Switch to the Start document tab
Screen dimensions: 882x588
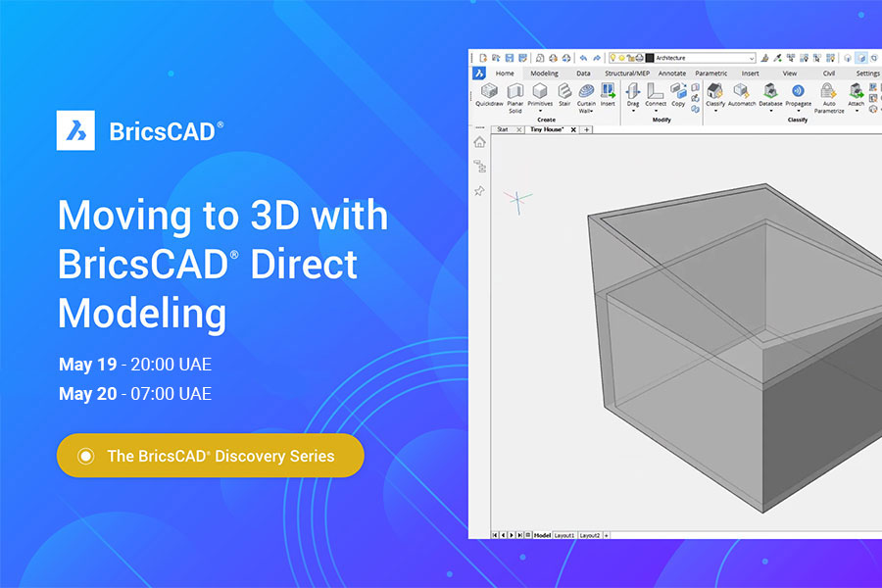coord(503,129)
